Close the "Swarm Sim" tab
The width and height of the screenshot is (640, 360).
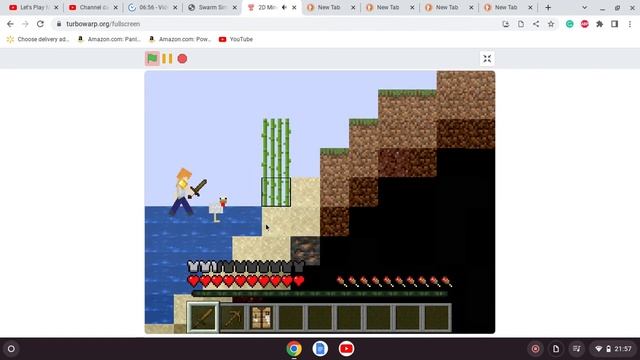pos(235,7)
